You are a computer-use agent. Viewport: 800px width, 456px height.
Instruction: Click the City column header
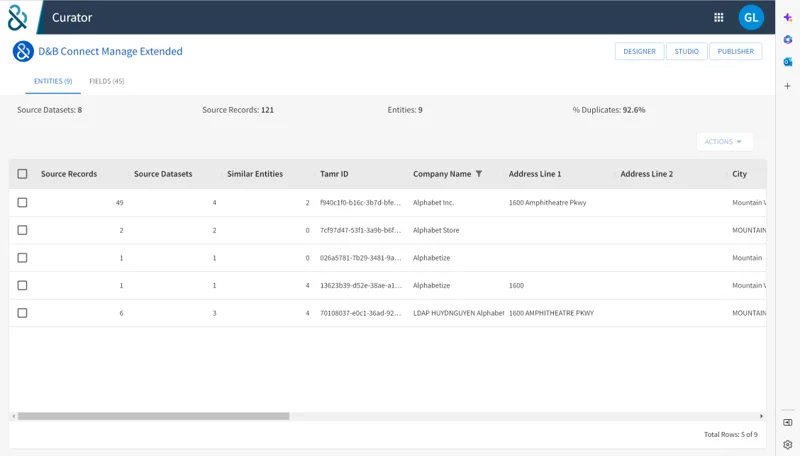pyautogui.click(x=739, y=174)
